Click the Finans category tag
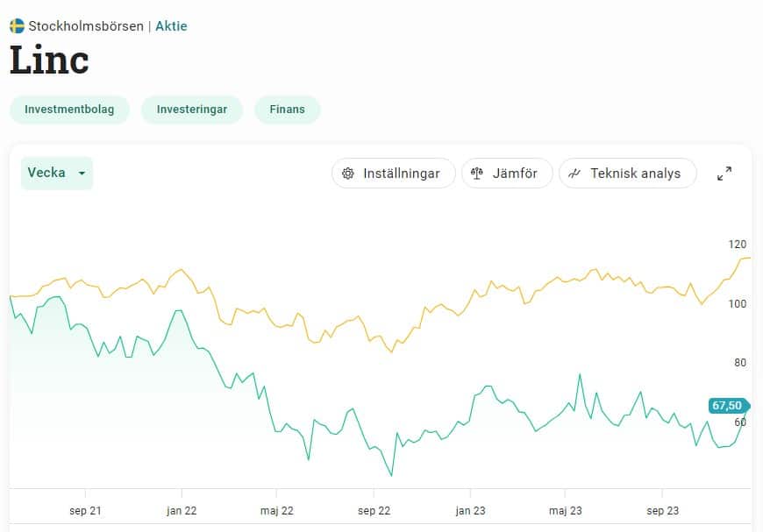 288,110
